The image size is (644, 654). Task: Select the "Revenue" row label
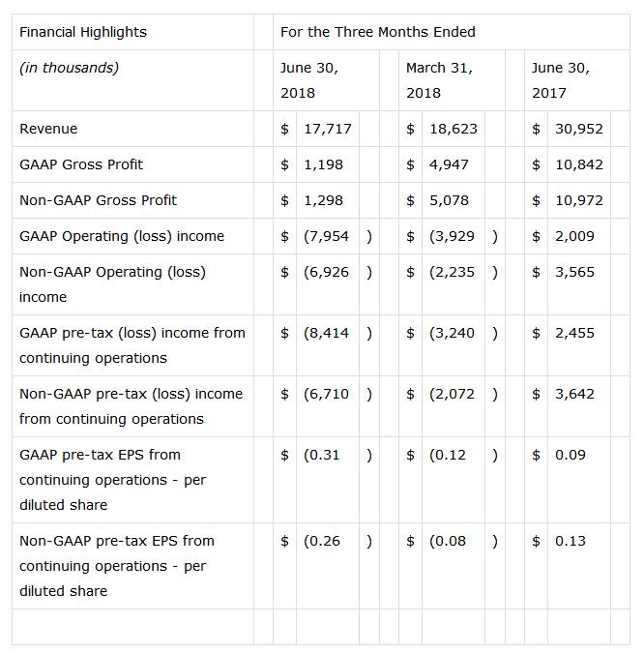click(x=48, y=129)
